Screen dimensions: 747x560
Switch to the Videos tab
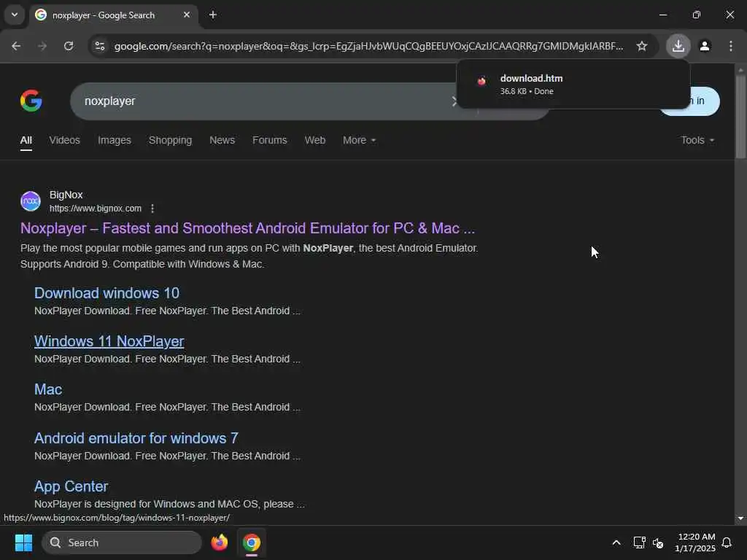[64, 140]
